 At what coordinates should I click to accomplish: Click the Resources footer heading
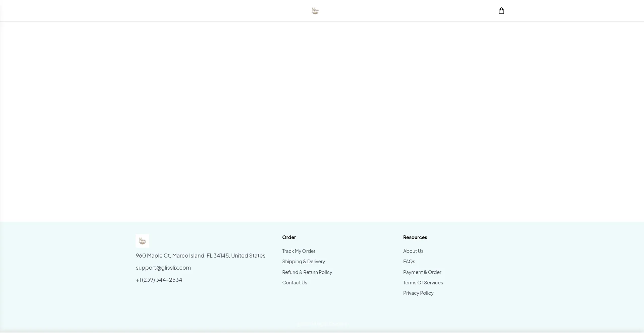(x=415, y=237)
